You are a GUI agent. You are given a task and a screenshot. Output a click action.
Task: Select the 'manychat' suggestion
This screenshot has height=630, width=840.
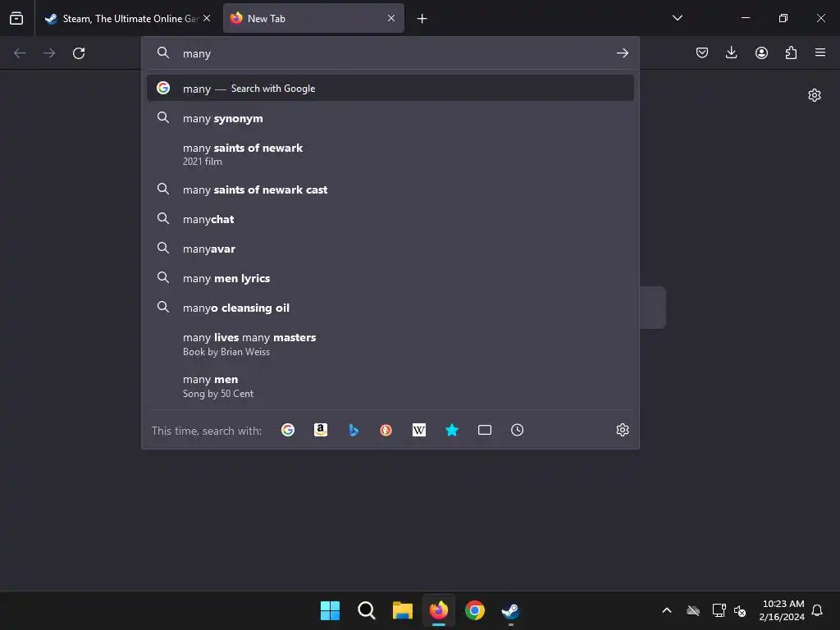point(390,219)
